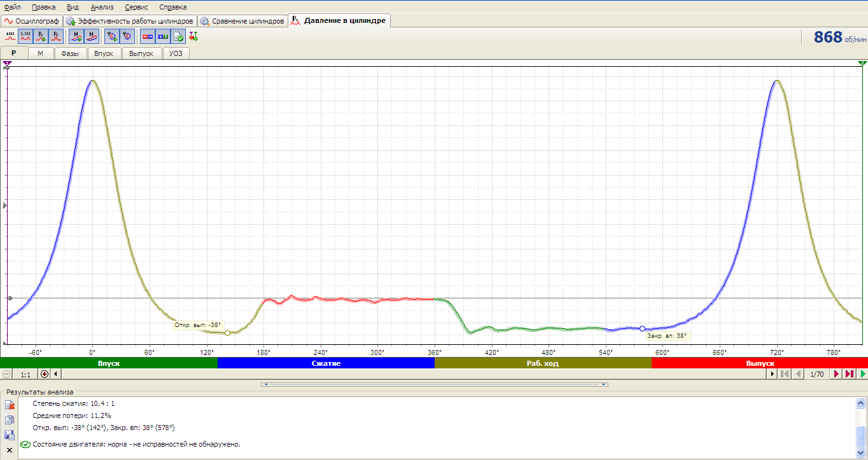Screen dimensions: 868x460
Task: Open the Сервис menu
Action: [137, 7]
